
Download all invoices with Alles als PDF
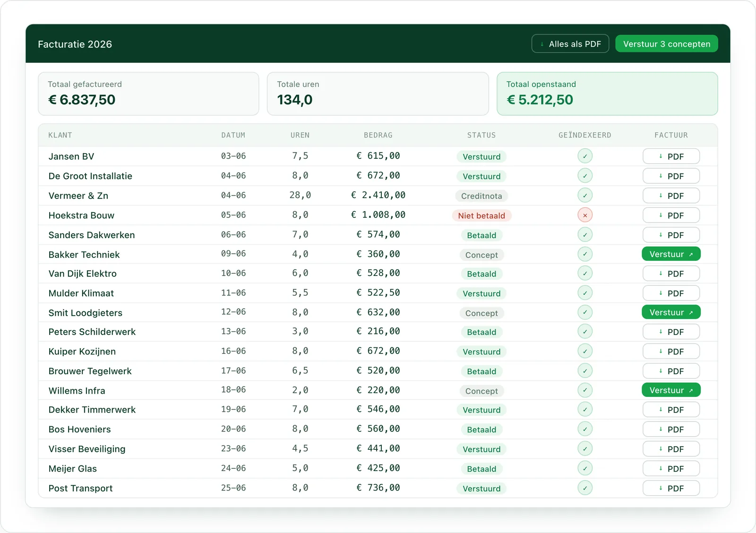point(570,44)
